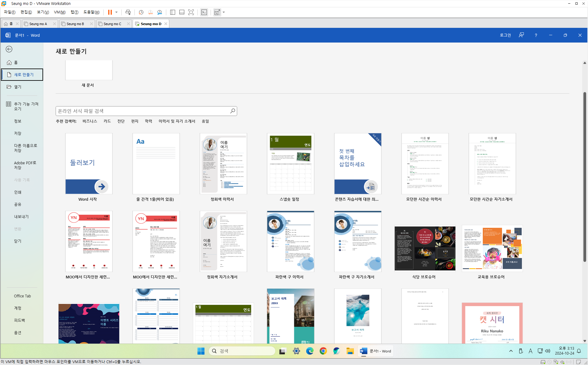This screenshot has width=588, height=365.
Task: Open 정보 in the Word sidebar
Action: [22, 121]
